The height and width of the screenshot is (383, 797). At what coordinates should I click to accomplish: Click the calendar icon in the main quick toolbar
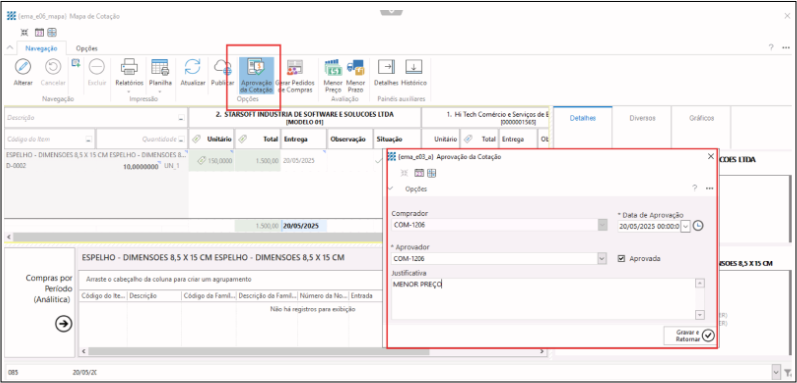pos(40,33)
